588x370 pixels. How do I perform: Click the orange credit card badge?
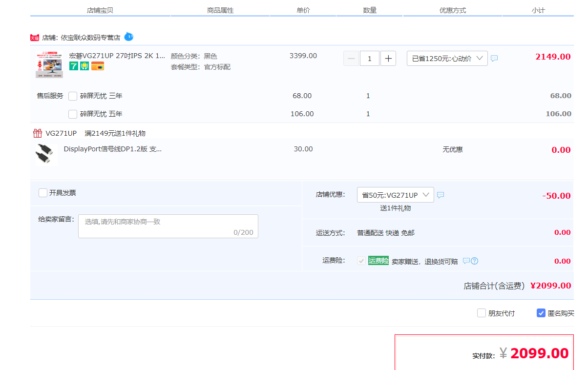(98, 66)
